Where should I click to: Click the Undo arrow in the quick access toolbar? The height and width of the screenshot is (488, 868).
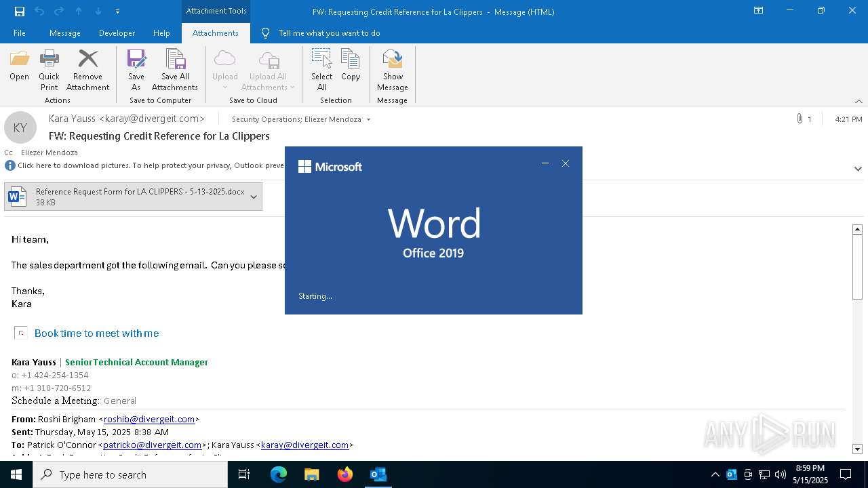(39, 12)
